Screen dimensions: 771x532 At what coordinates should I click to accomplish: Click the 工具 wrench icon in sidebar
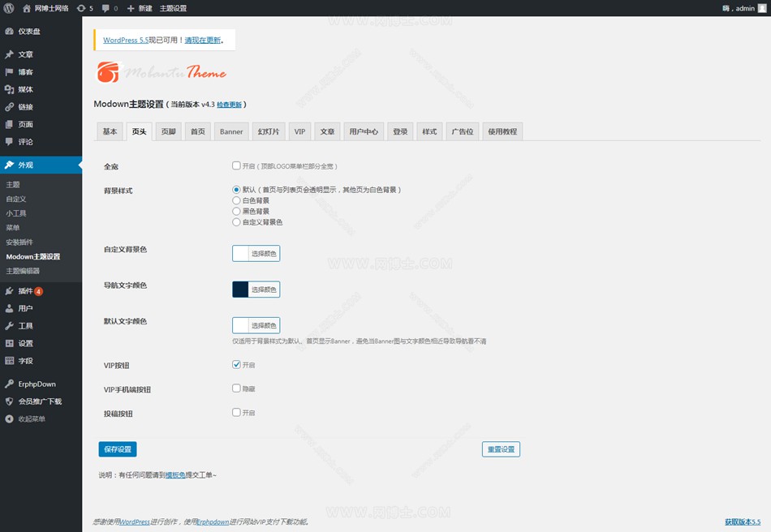tap(10, 326)
